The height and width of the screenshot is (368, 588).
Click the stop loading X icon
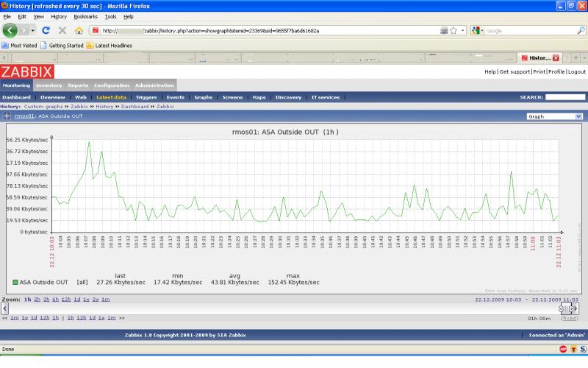coord(62,31)
